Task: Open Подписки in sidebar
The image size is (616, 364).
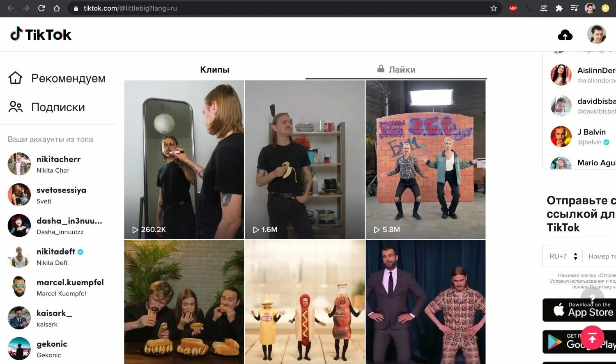Action: click(x=47, y=107)
